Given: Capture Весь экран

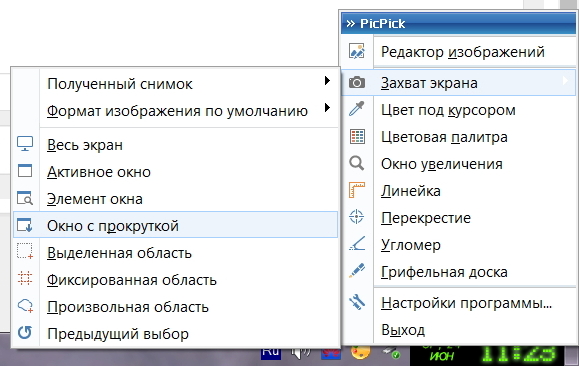Looking at the screenshot, I should point(175,145).
